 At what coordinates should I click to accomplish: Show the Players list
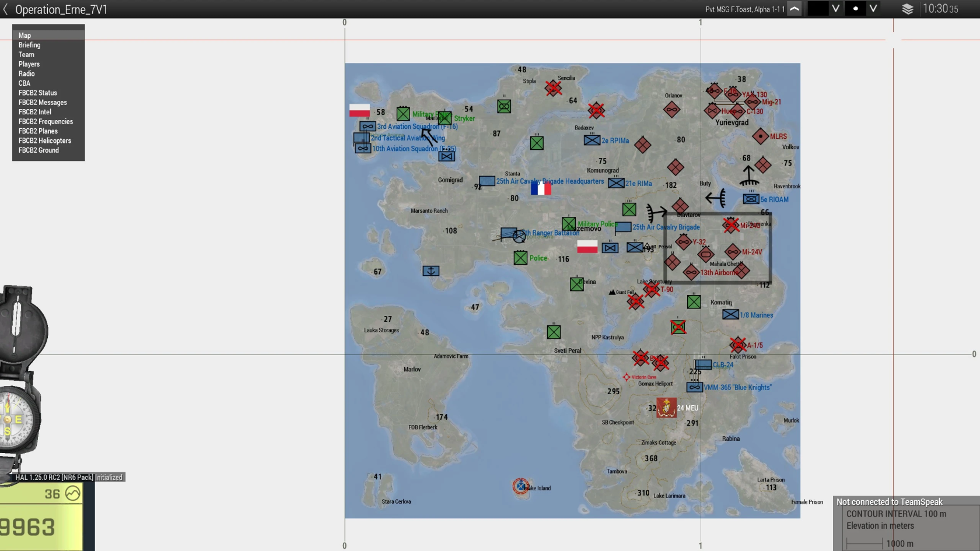coord(29,64)
